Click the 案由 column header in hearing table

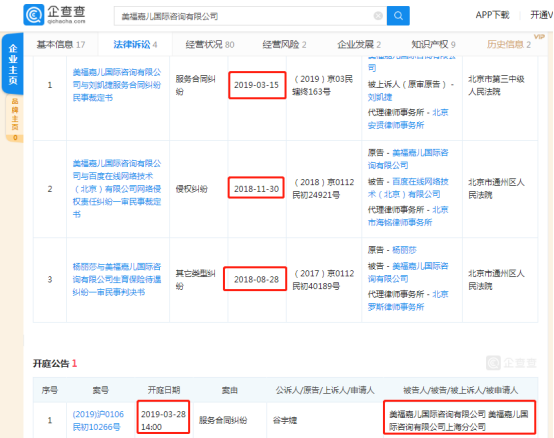(230, 390)
